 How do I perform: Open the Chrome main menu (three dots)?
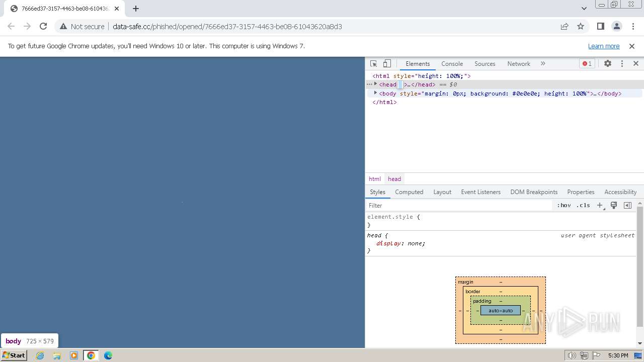[633, 26]
